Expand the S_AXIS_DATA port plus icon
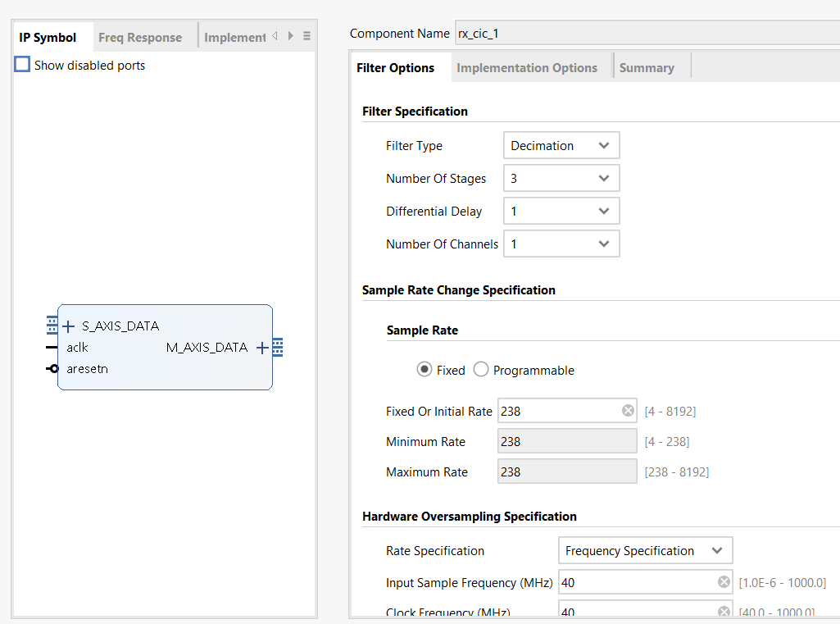 [x=69, y=326]
